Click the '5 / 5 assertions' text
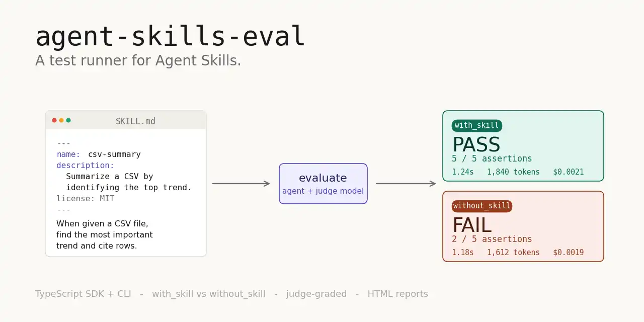644x322 pixels. pyautogui.click(x=492, y=158)
